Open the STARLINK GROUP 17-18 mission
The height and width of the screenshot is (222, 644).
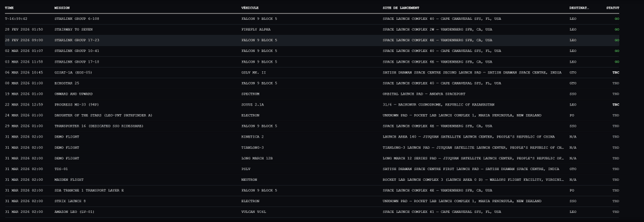click(x=77, y=62)
